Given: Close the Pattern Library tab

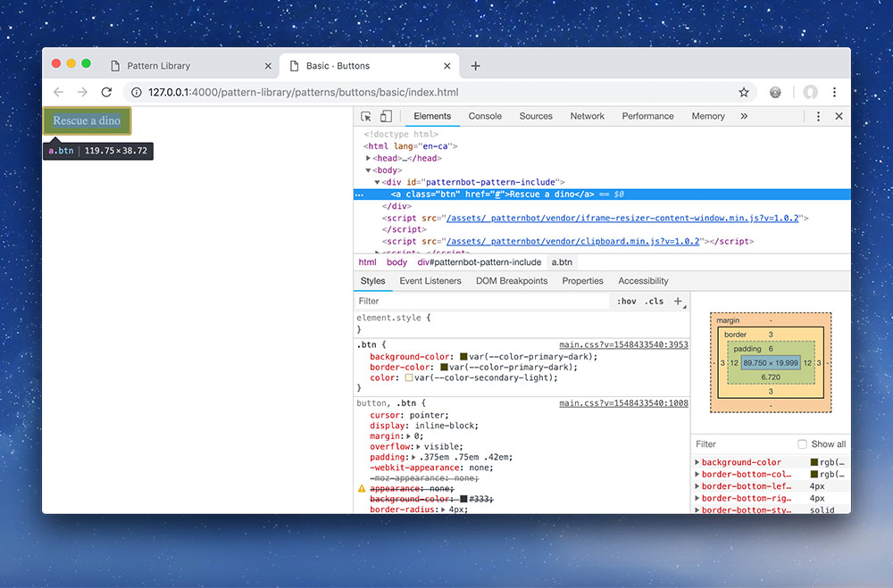Looking at the screenshot, I should [x=268, y=66].
